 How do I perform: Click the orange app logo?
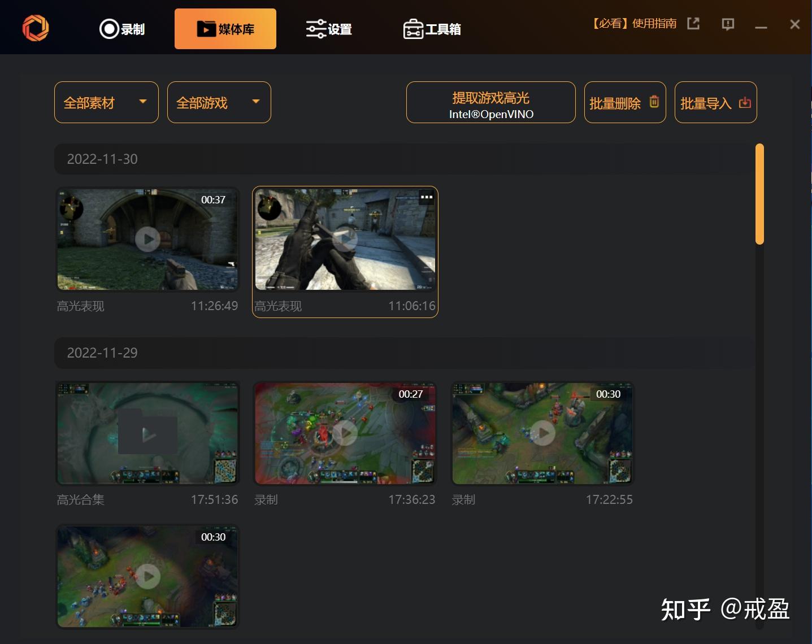pos(36,28)
